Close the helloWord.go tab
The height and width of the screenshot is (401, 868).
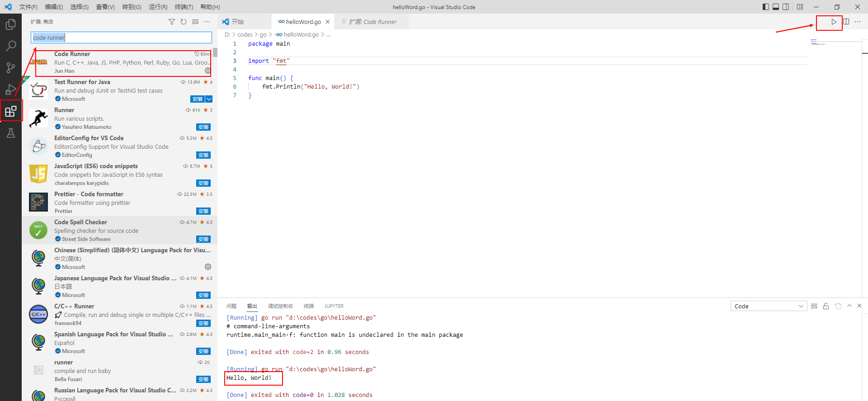coord(327,22)
